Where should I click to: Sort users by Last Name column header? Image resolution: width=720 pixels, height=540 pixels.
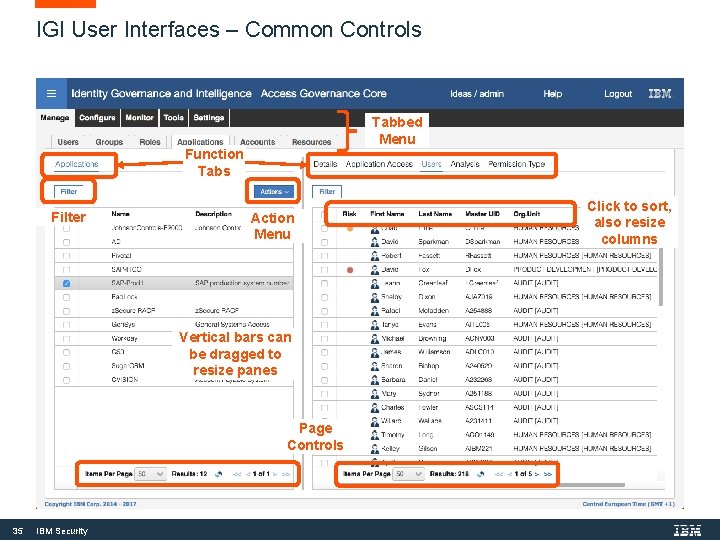click(x=435, y=214)
